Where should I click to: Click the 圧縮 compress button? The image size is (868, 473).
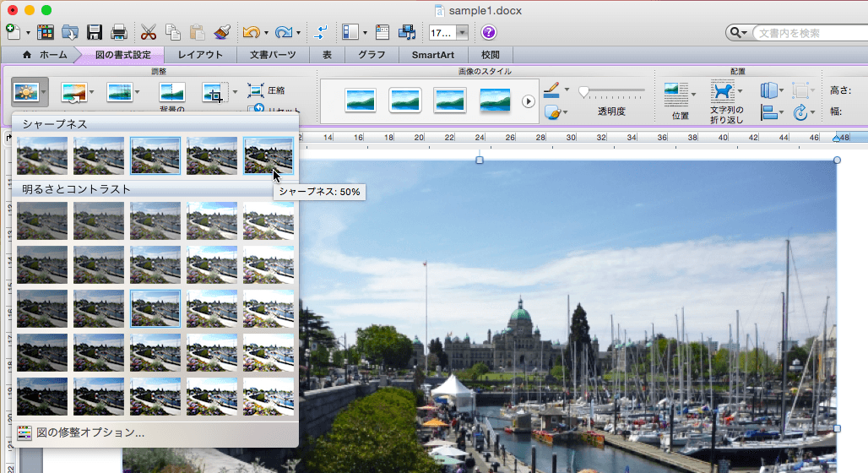pos(267,90)
